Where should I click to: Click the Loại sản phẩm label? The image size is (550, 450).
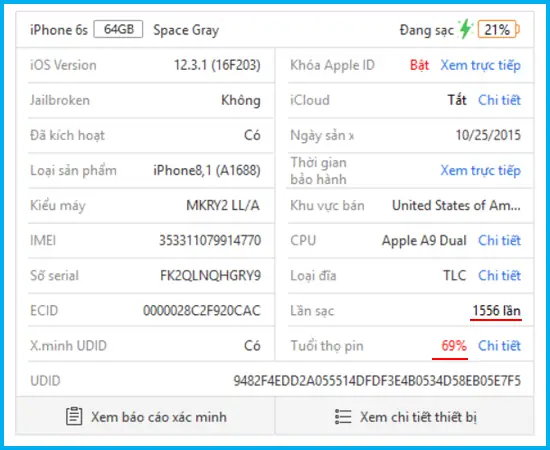coord(73,171)
